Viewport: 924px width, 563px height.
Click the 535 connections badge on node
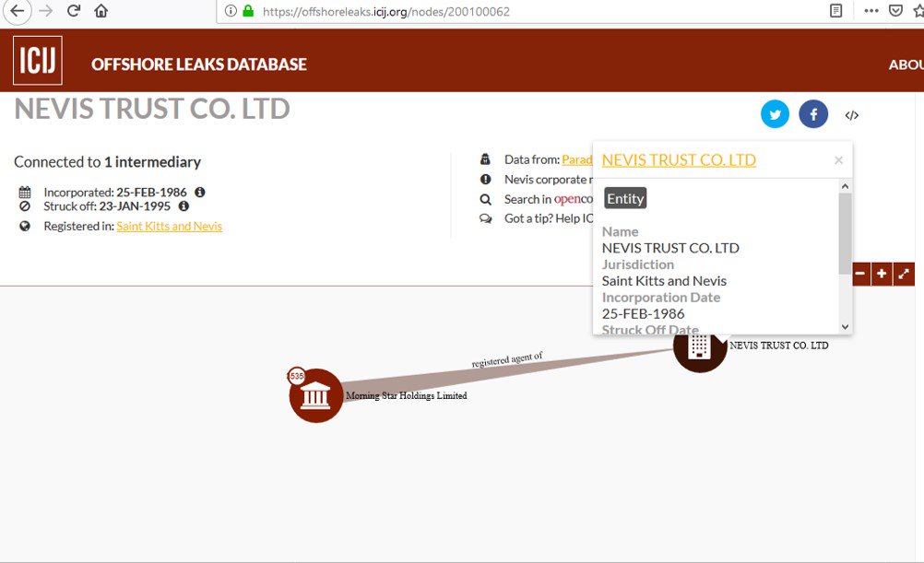click(x=296, y=376)
